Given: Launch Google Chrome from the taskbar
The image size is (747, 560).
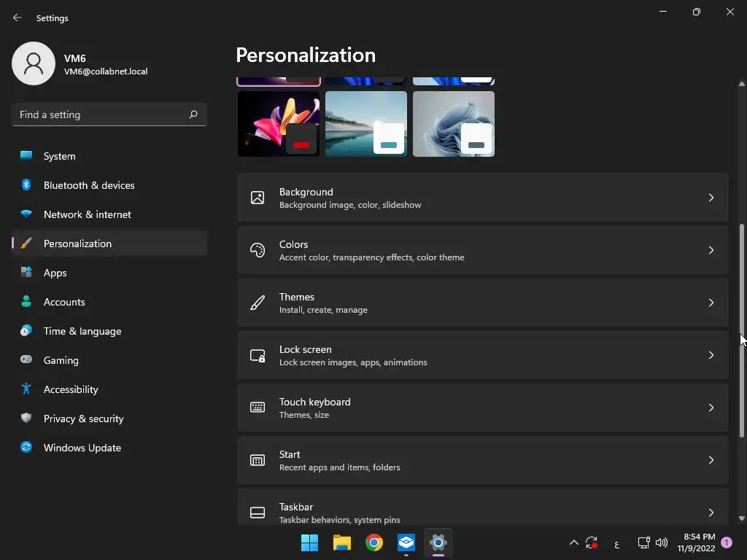Looking at the screenshot, I should [x=374, y=542].
